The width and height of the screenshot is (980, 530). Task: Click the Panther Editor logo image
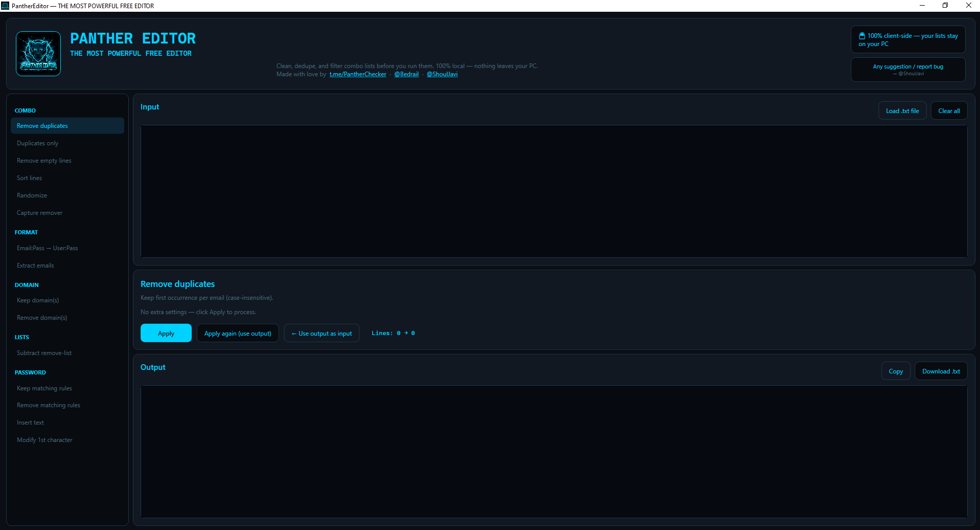pos(38,54)
